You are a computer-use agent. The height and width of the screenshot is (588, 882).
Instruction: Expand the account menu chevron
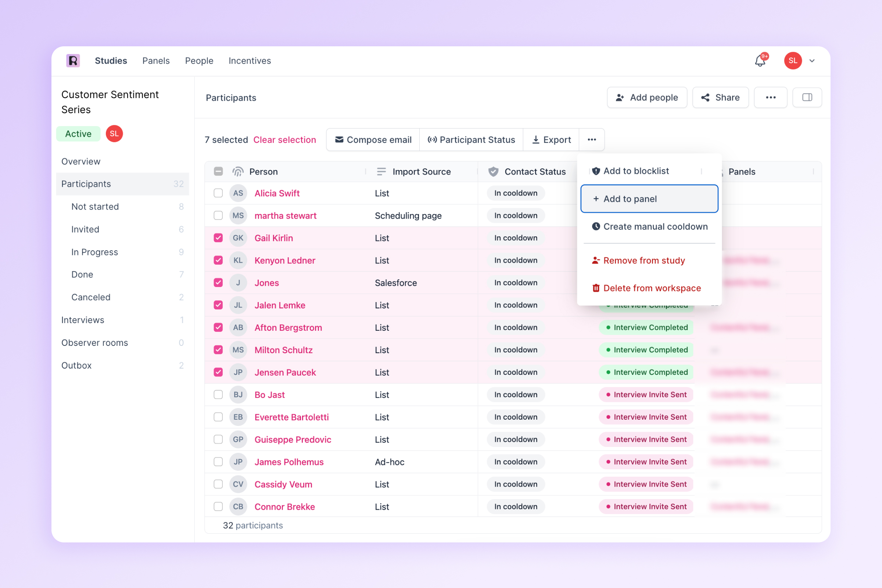point(812,61)
